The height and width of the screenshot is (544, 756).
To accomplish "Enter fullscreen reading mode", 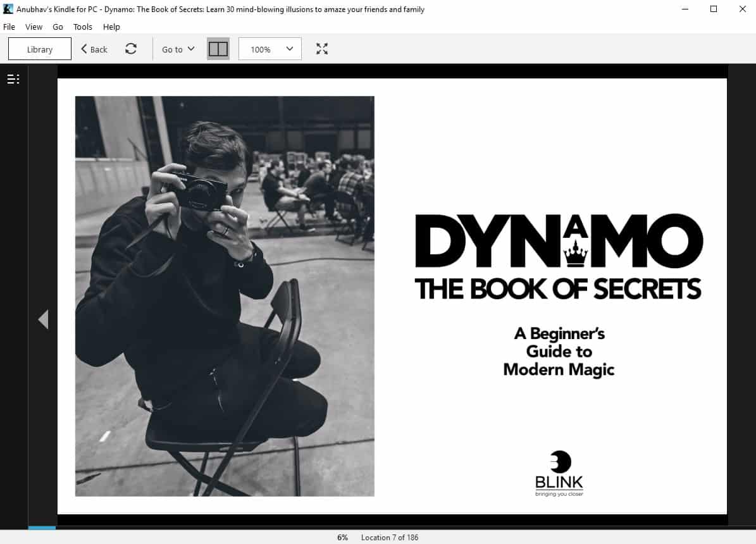I will (322, 48).
